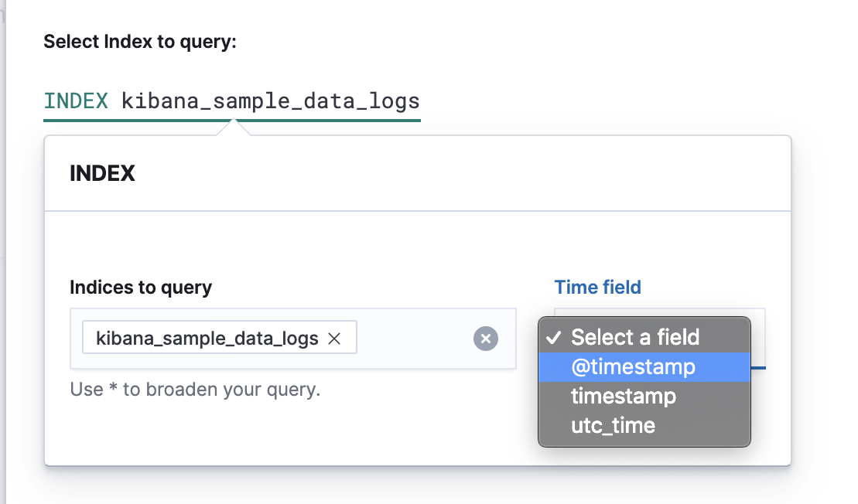Choose @timestamp as the time field

pyautogui.click(x=633, y=366)
